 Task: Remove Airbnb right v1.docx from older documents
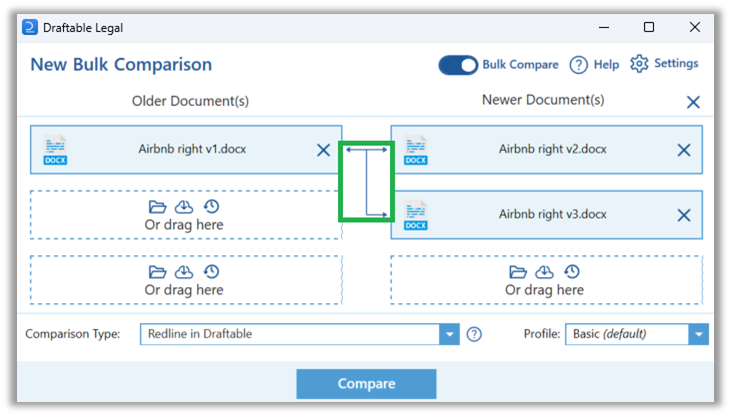click(323, 150)
